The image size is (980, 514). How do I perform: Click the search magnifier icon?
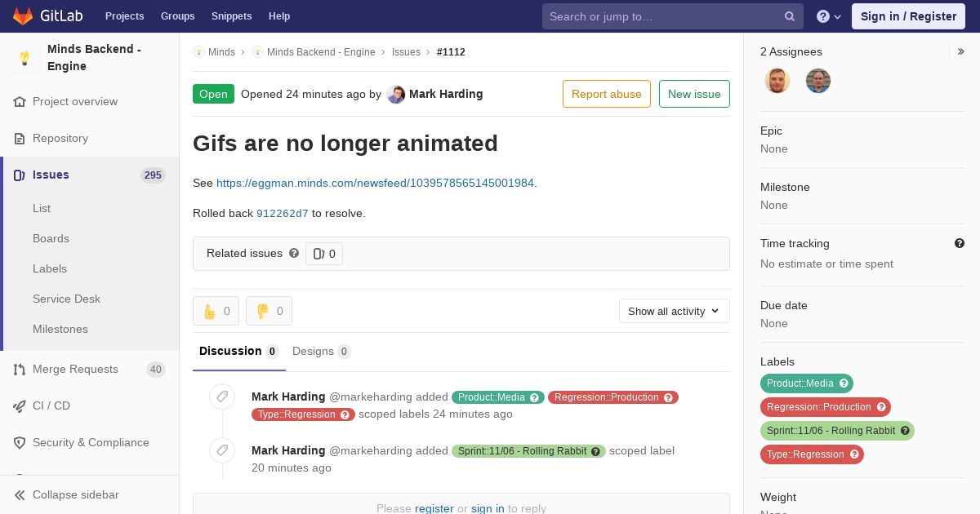[x=790, y=16]
